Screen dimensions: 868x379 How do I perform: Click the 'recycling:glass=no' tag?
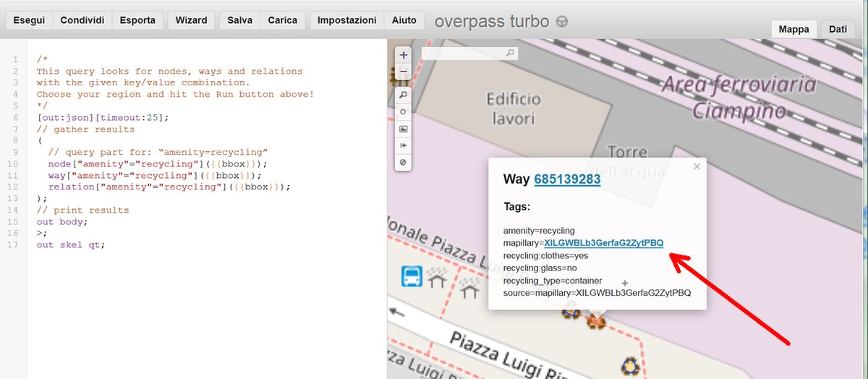pos(540,268)
